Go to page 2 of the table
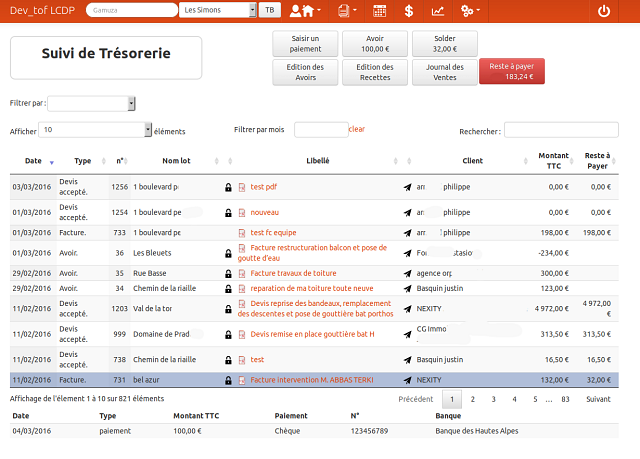The width and height of the screenshot is (640, 459). coord(473,399)
